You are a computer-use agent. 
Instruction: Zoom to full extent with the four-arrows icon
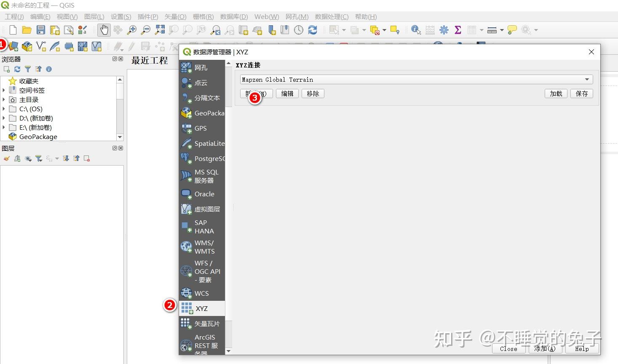160,30
